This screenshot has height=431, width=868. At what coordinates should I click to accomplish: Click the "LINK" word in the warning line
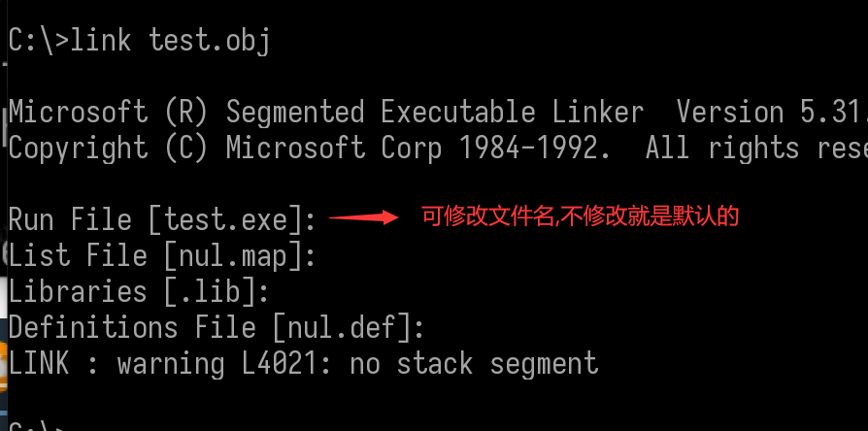pyautogui.click(x=39, y=364)
